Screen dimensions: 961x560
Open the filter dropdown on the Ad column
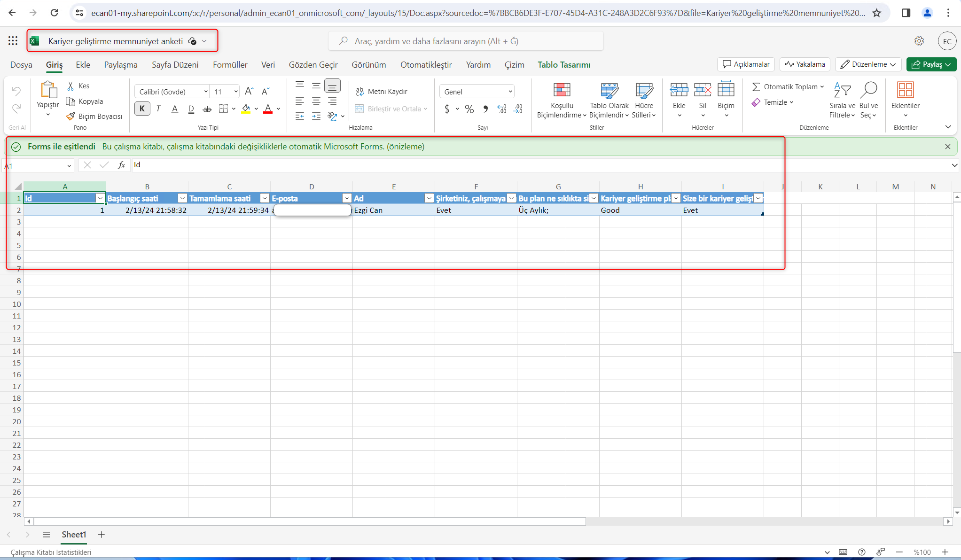(429, 198)
